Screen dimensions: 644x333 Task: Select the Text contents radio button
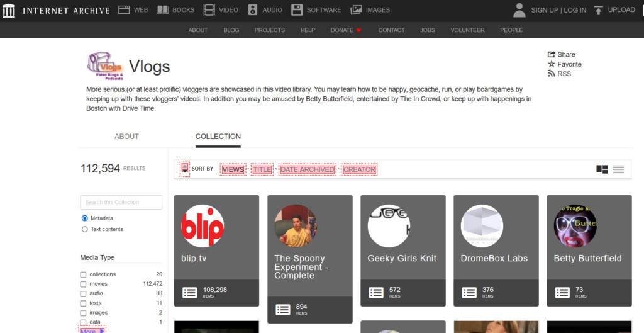(85, 229)
